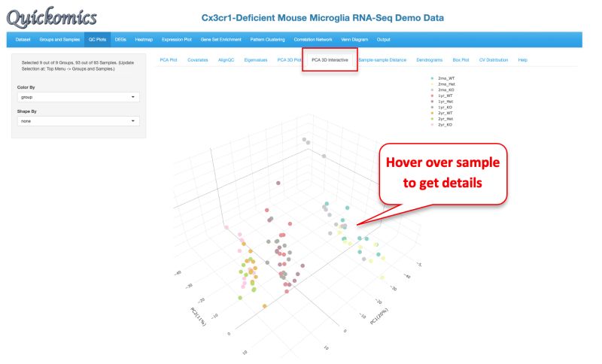602x364 pixels.
Task: Click the 'Shape By' label
Action: point(27,111)
